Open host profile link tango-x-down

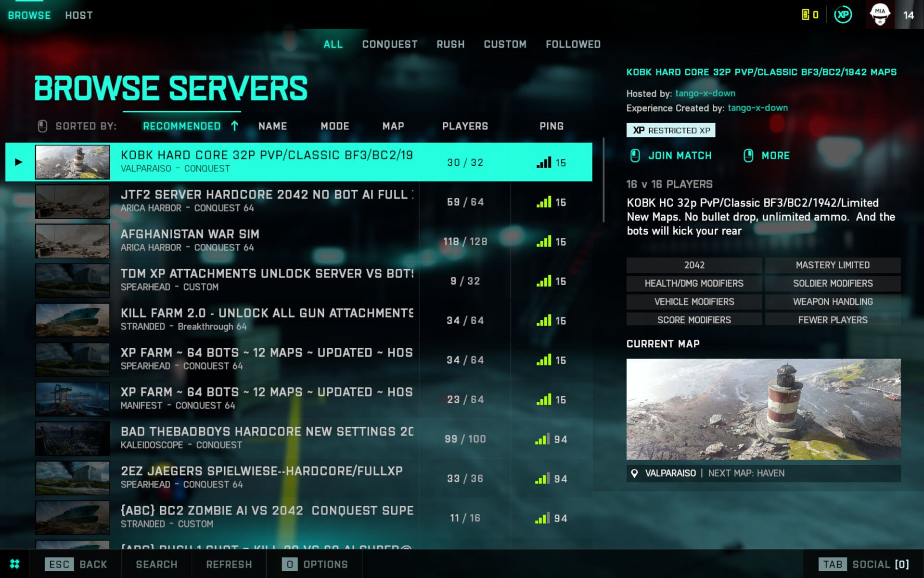coord(705,93)
